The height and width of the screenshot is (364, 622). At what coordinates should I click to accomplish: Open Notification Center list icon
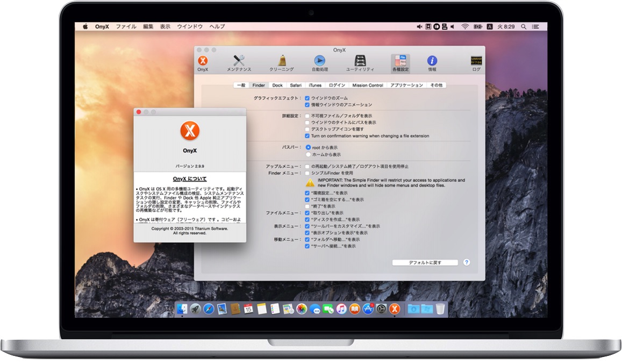(535, 26)
